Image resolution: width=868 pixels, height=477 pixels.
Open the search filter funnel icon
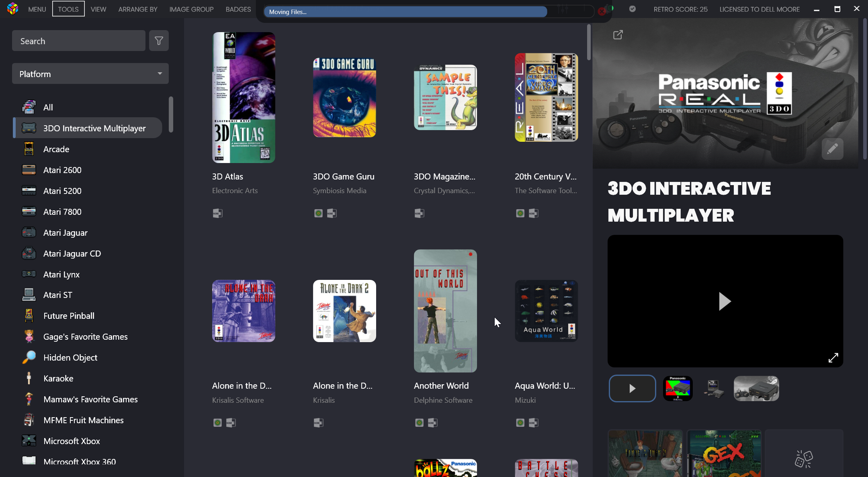coord(159,41)
